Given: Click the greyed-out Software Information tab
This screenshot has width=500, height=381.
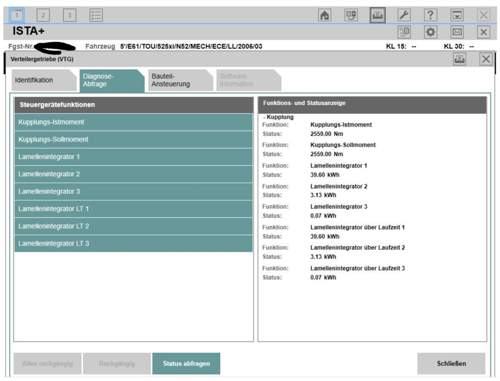Looking at the screenshot, I should click(249, 80).
